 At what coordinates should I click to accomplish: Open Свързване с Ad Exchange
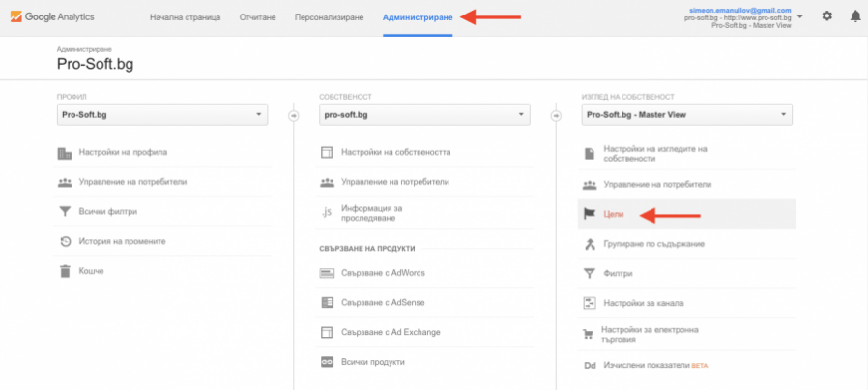[391, 332]
